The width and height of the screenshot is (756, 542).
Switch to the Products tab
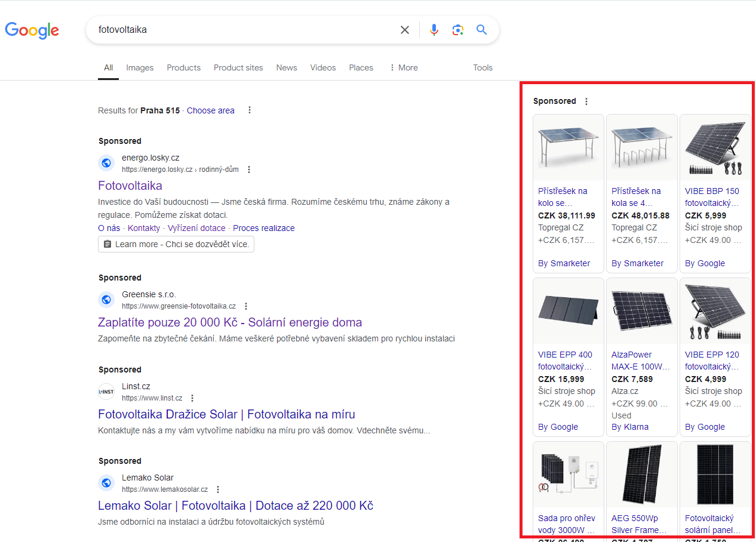[183, 67]
